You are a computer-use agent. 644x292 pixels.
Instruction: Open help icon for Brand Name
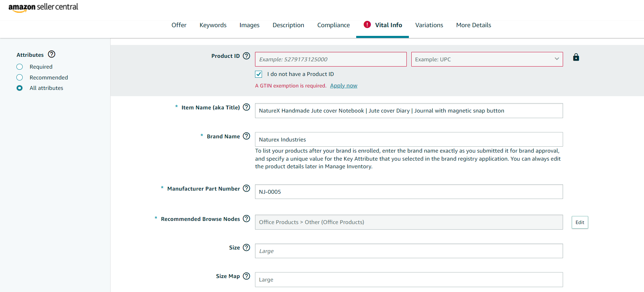click(247, 136)
